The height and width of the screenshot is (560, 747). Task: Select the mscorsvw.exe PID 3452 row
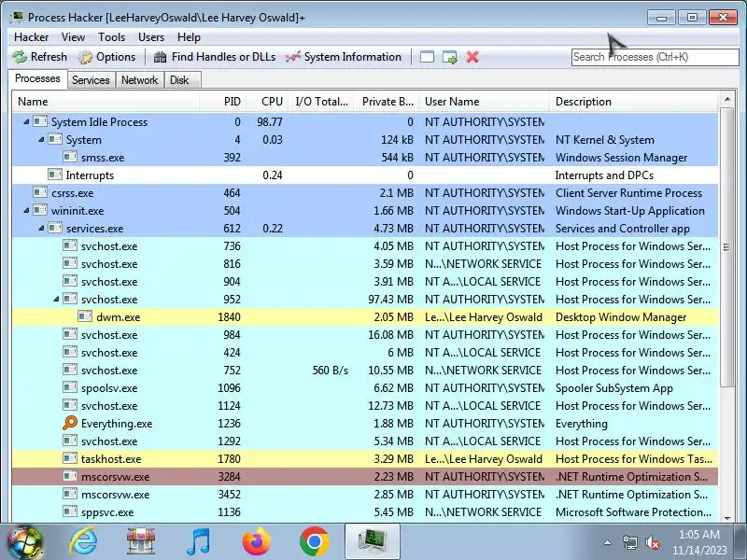[x=365, y=495]
